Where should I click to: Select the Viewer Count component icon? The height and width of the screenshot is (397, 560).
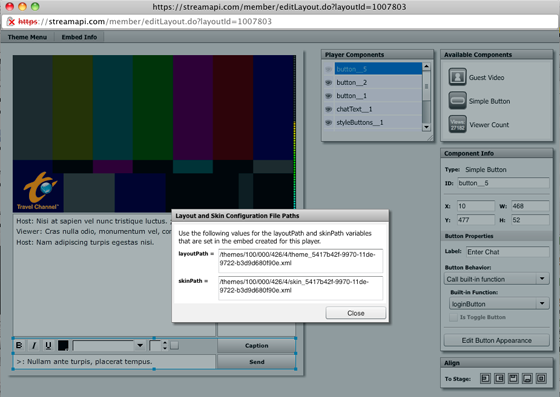click(458, 124)
